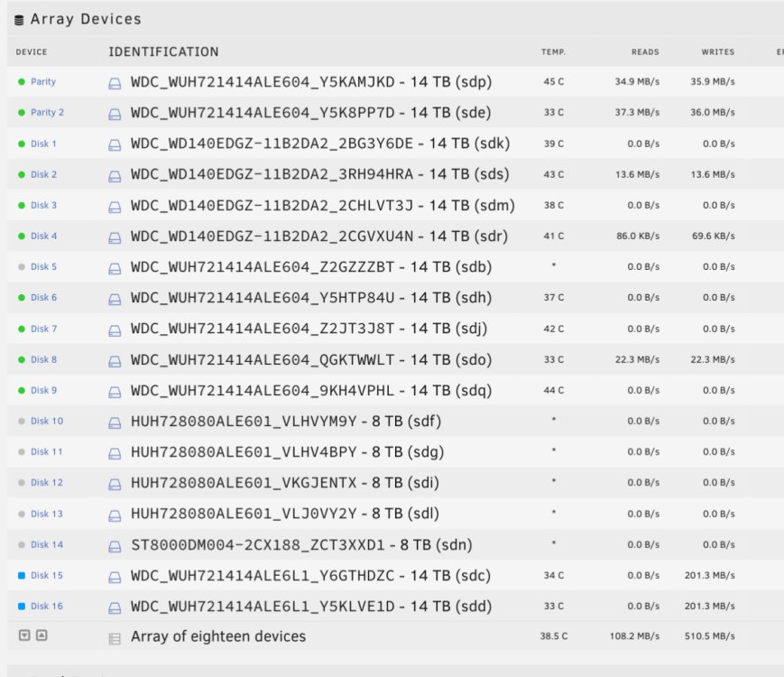
Task: Open the Disk 13 device link
Action: pyautogui.click(x=47, y=514)
